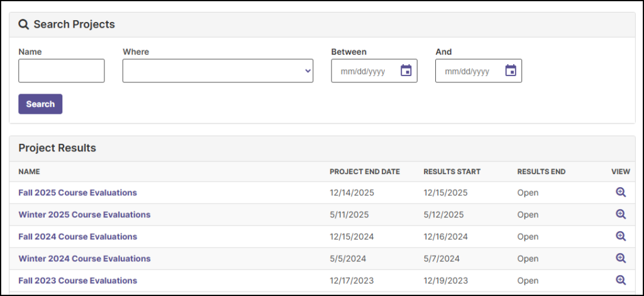The image size is (644, 296).
Task: Click the NAME column header
Action: tap(29, 172)
